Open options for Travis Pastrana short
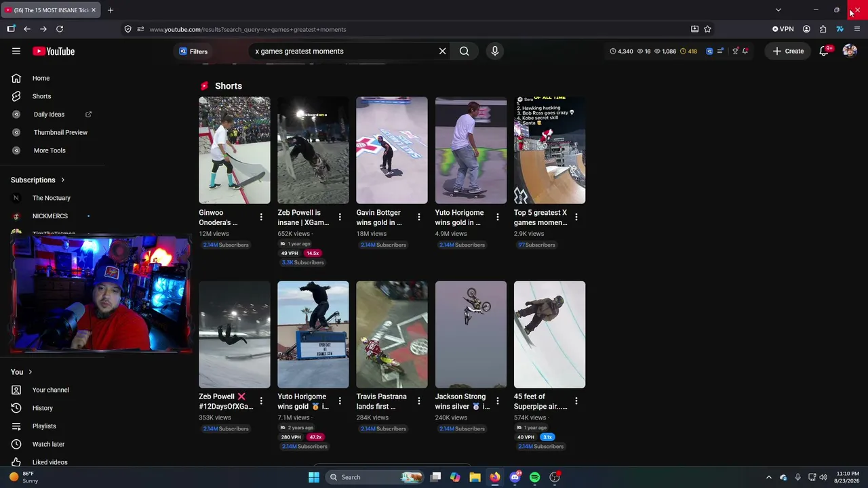 pyautogui.click(x=418, y=401)
